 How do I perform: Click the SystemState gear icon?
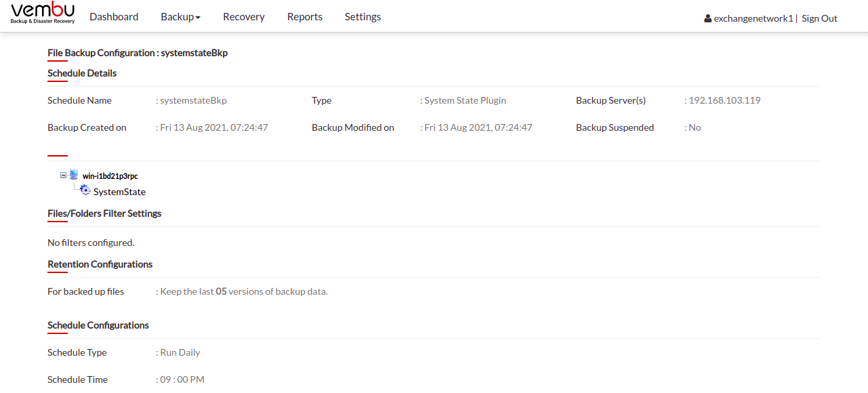(x=85, y=190)
